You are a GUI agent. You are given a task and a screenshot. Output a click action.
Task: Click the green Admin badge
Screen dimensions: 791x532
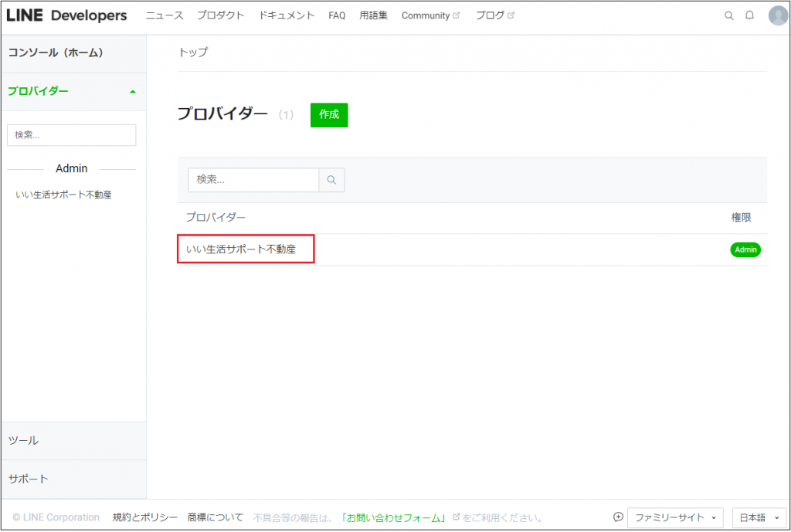click(745, 249)
